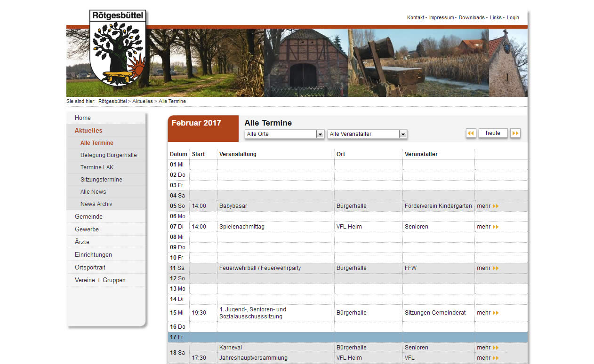Viewport: 594px width, 364px height.
Task: Click the Jugend-, Senioren- und Sozialausschusssitzung title
Action: (x=253, y=313)
